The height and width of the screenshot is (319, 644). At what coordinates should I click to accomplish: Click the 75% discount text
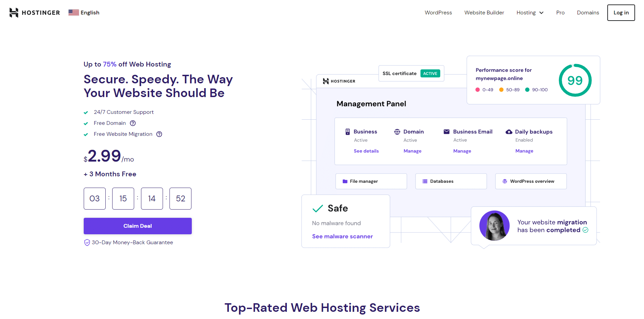(110, 64)
